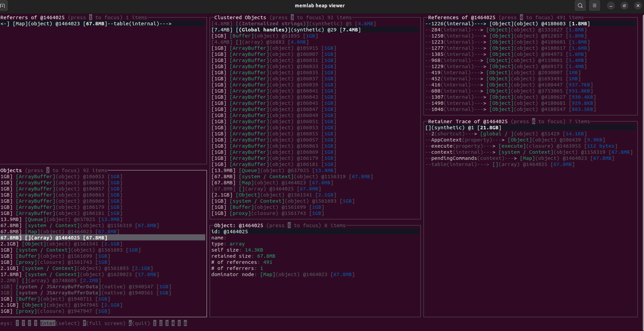The width and height of the screenshot is (644, 331).
Task: Select the synthetic @1 root in Retainer Trace
Action: (x=531, y=128)
